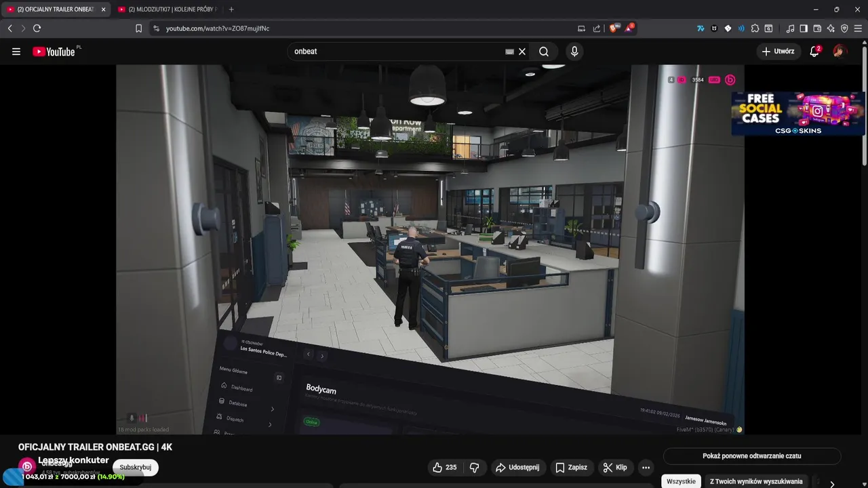
Task: Click the video title OFICJALNY TRAILER ONBEAT.GG
Action: coord(96,447)
